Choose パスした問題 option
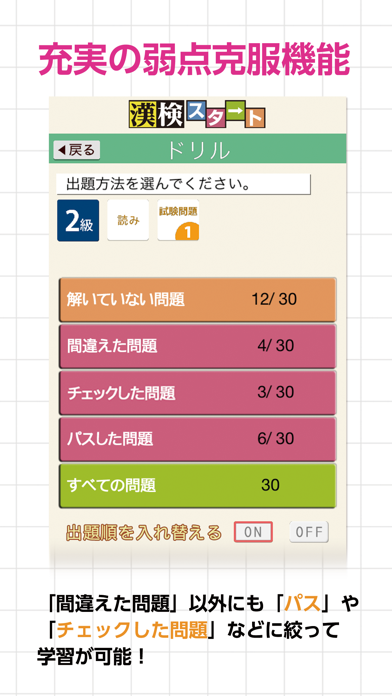This screenshot has height=696, width=392. coord(198,439)
